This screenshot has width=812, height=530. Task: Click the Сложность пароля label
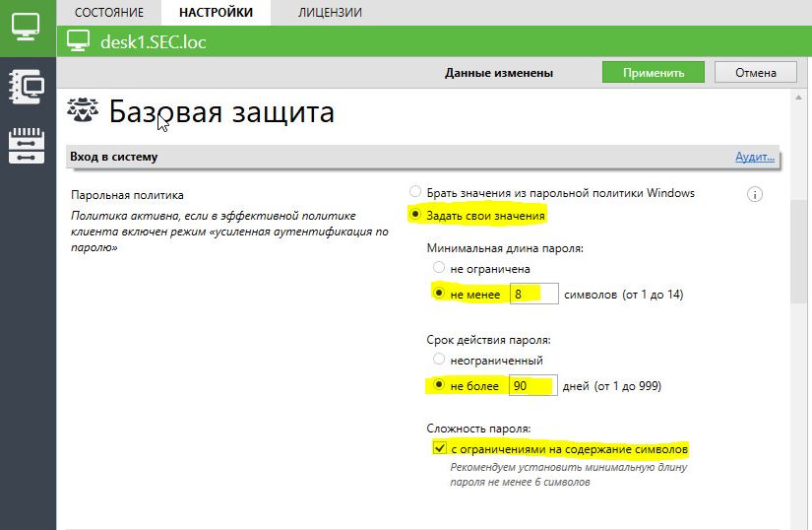point(478,429)
